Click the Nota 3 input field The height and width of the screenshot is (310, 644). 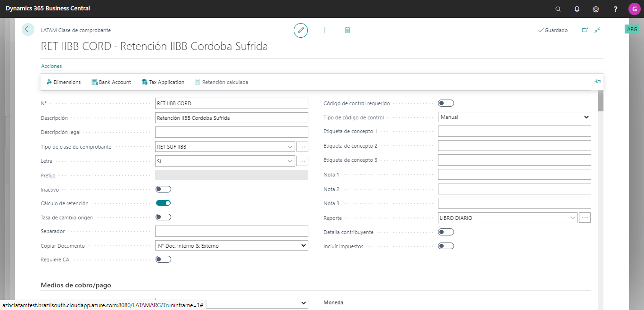(x=514, y=203)
